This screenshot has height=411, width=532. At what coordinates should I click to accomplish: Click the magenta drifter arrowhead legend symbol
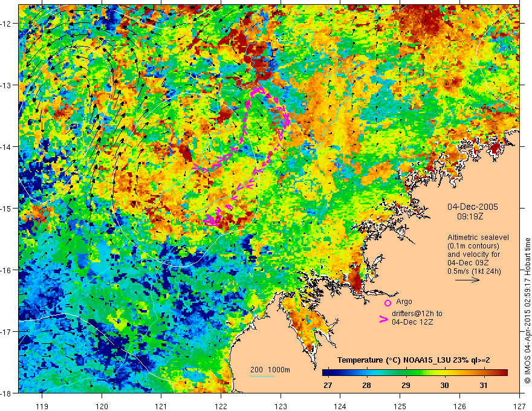pos(383,319)
